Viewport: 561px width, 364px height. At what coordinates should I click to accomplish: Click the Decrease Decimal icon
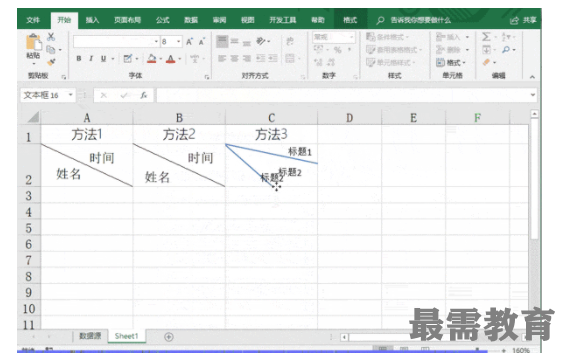point(331,62)
